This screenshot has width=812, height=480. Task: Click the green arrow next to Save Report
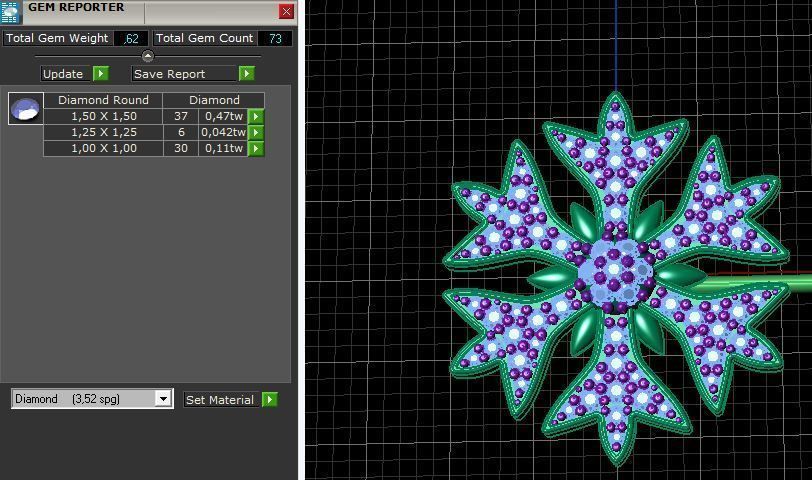point(246,74)
